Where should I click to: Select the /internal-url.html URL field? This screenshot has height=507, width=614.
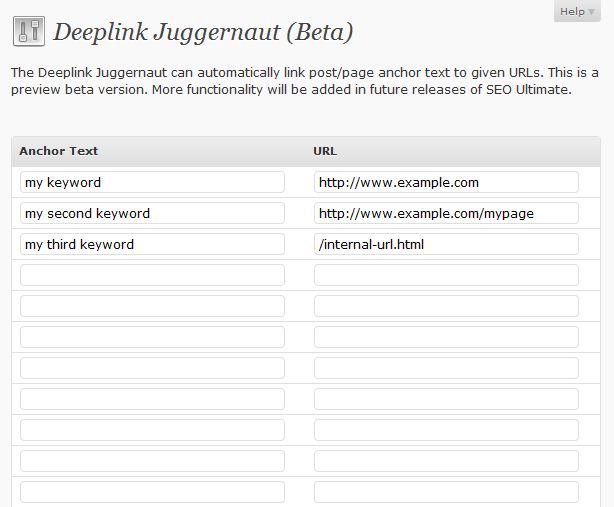pyautogui.click(x=446, y=244)
